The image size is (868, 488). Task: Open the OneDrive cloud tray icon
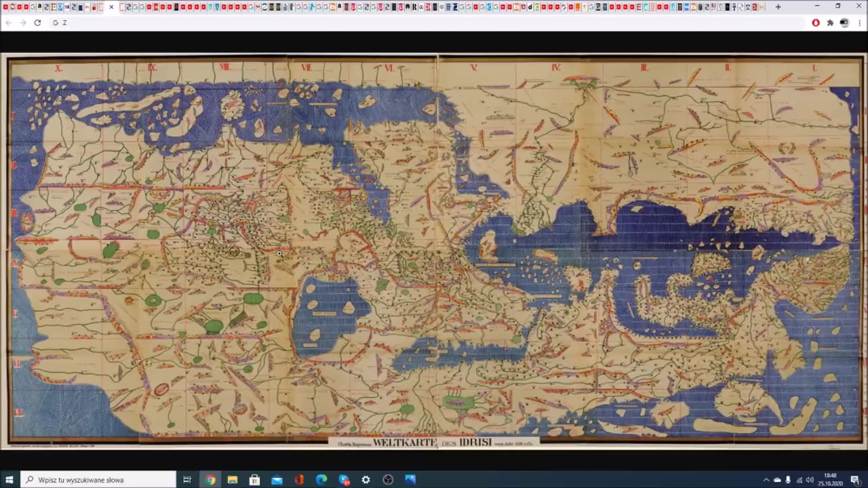tap(777, 480)
